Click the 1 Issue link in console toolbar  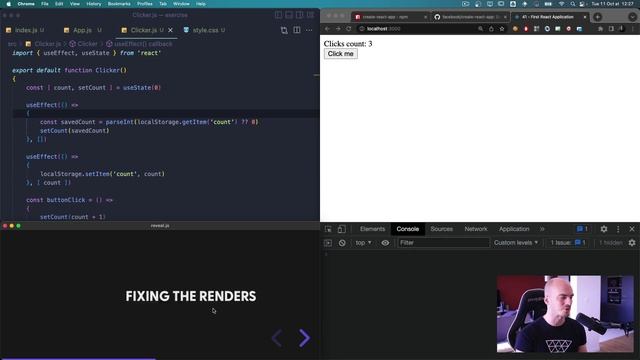pyautogui.click(x=568, y=243)
